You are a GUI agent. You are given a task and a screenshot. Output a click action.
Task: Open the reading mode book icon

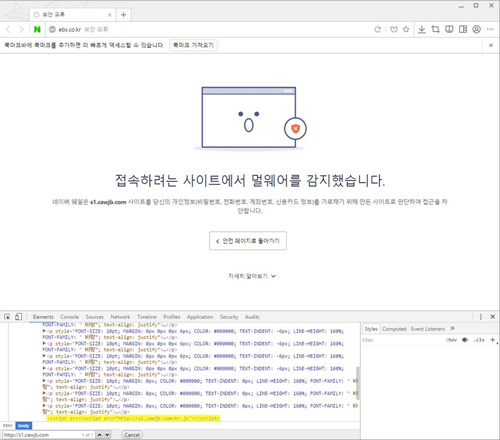coord(449,29)
